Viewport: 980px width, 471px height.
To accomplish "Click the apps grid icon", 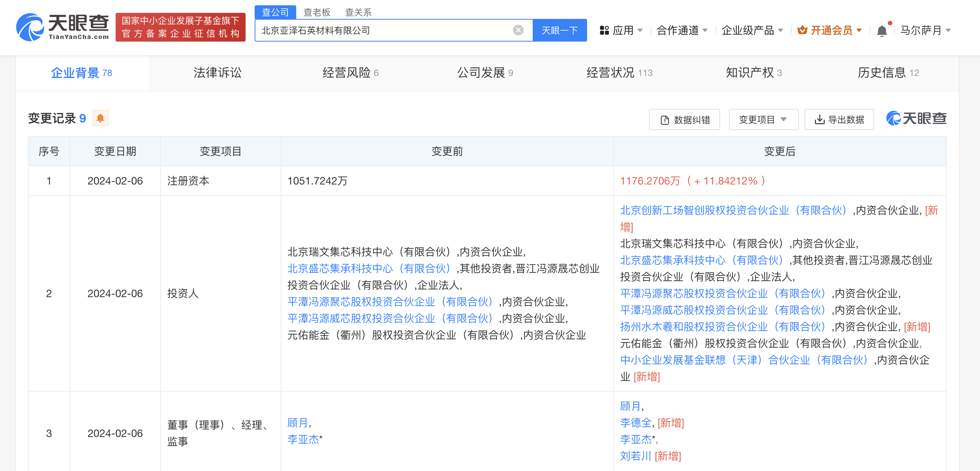I will [604, 30].
